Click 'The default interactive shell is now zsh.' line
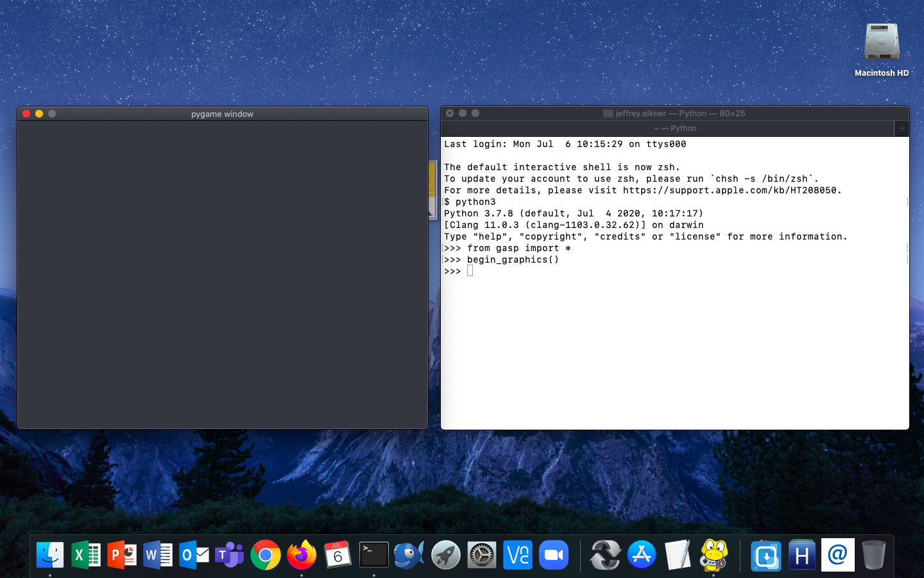This screenshot has height=578, width=924. [x=562, y=167]
